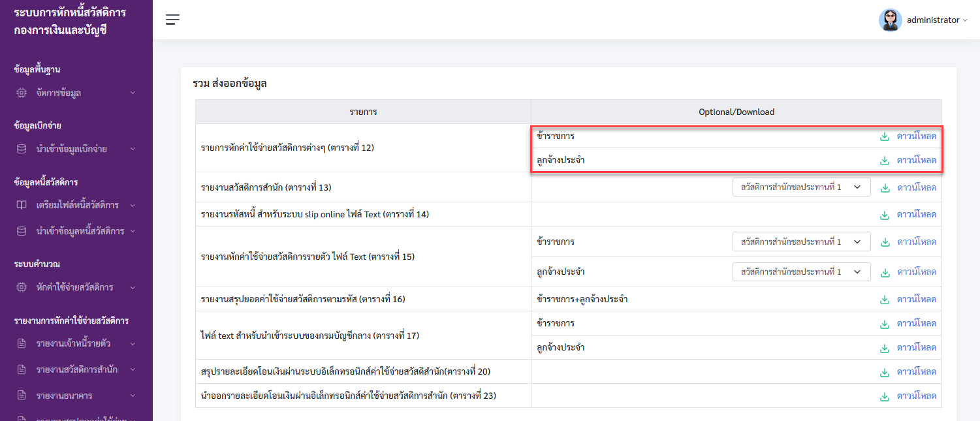980x421 pixels.
Task: Toggle the sidebar with the hamburger menu icon
Action: 172,20
